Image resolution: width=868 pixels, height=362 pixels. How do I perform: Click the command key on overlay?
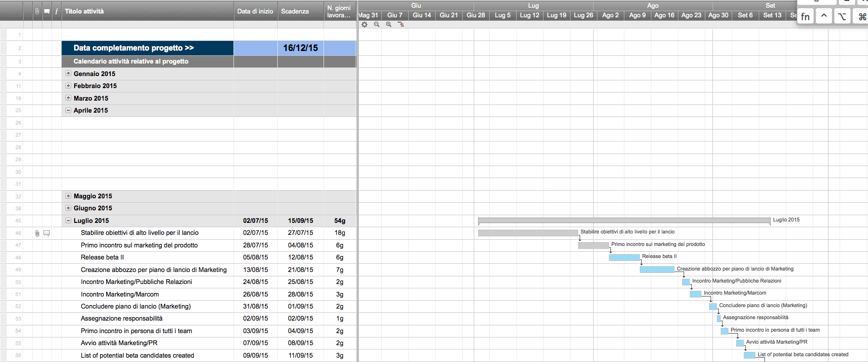(861, 16)
